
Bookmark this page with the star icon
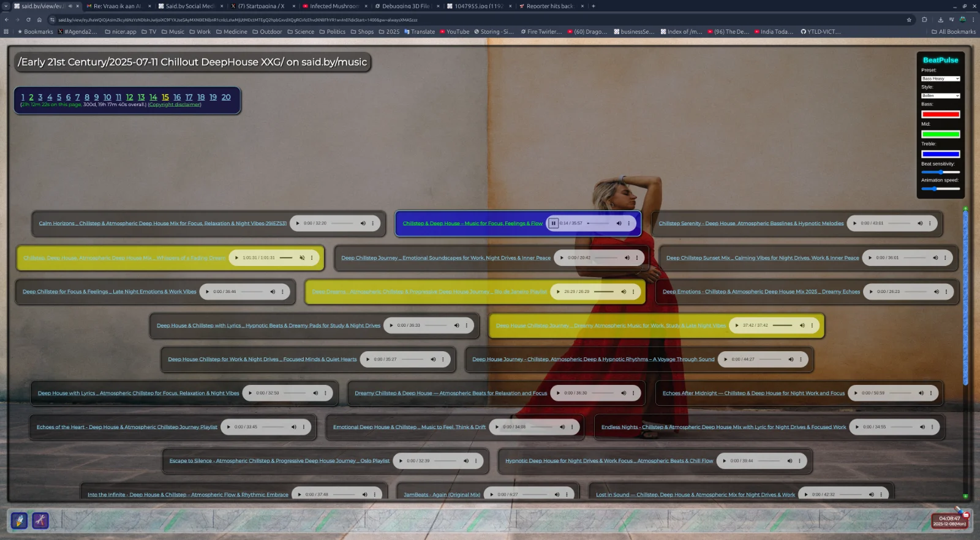[909, 20]
